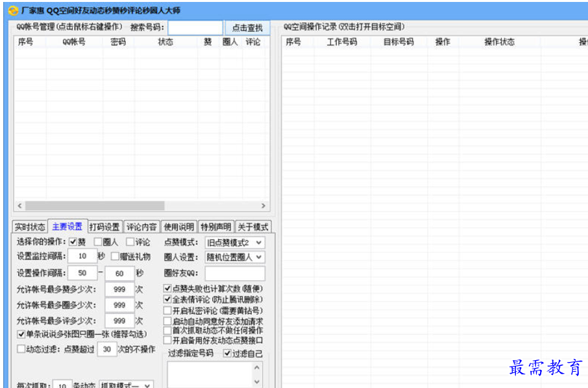Uncheck the 赞 operation checkbox
This screenshot has width=588, height=388.
73,242
